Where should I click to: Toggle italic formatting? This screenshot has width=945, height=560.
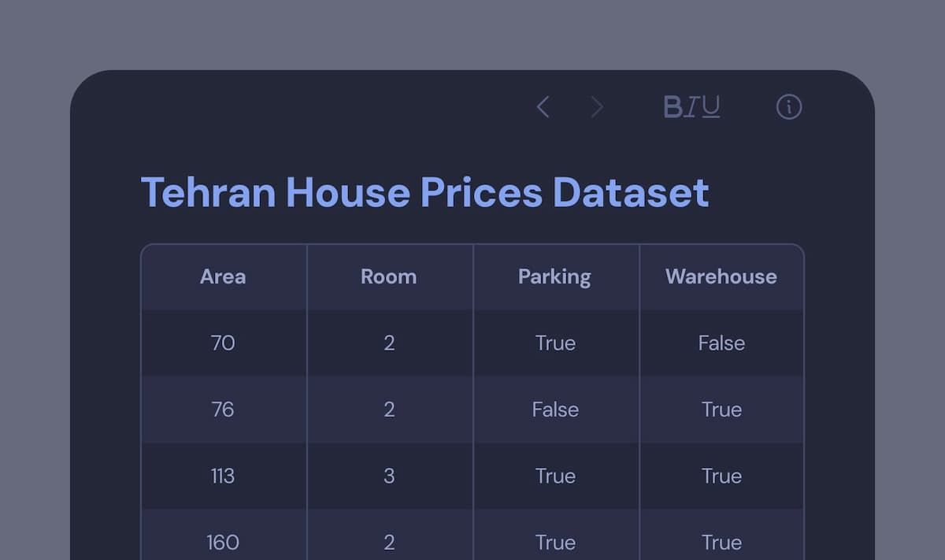[x=691, y=107]
